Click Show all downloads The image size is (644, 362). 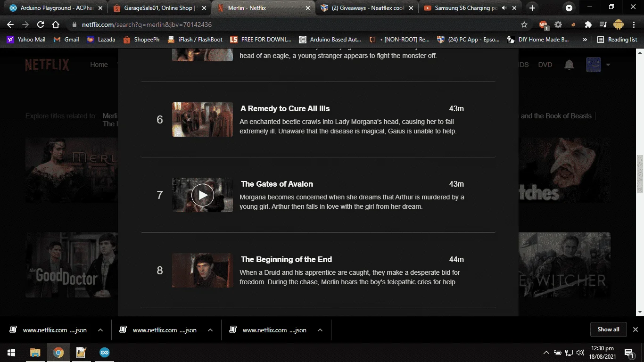608,329
